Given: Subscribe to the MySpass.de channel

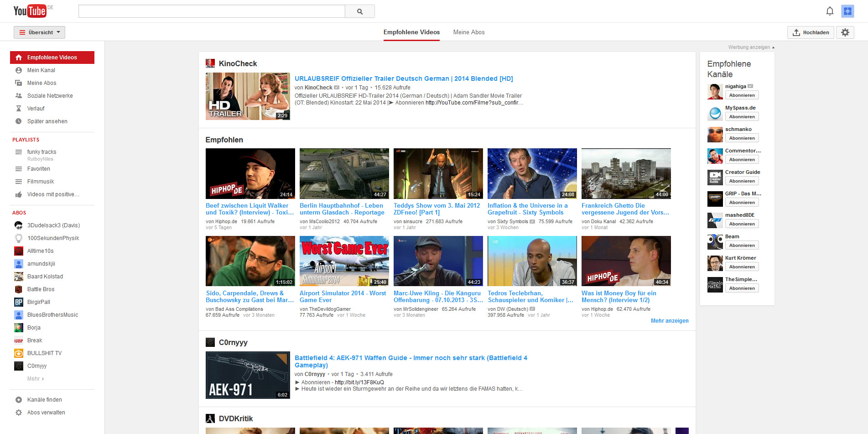Looking at the screenshot, I should (742, 117).
